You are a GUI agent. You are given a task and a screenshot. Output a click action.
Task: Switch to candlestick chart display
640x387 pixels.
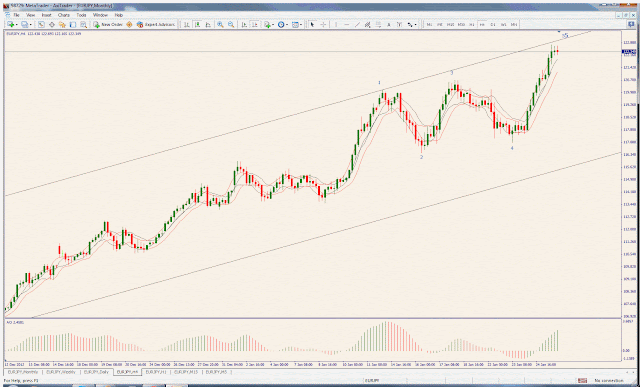click(197, 24)
